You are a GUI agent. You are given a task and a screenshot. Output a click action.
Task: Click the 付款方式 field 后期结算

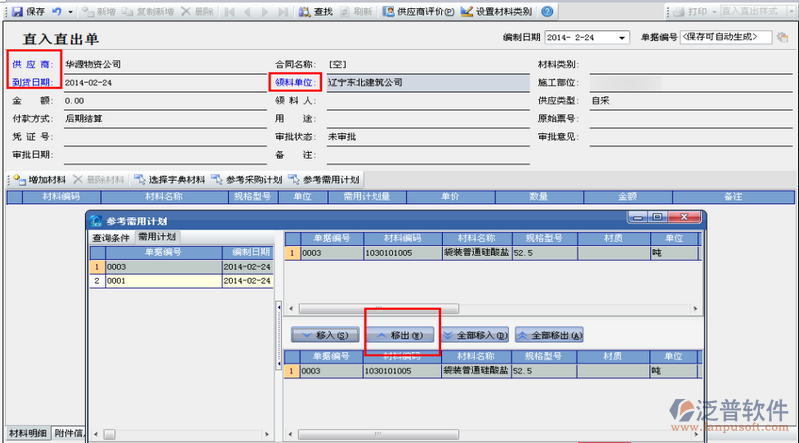(x=165, y=119)
